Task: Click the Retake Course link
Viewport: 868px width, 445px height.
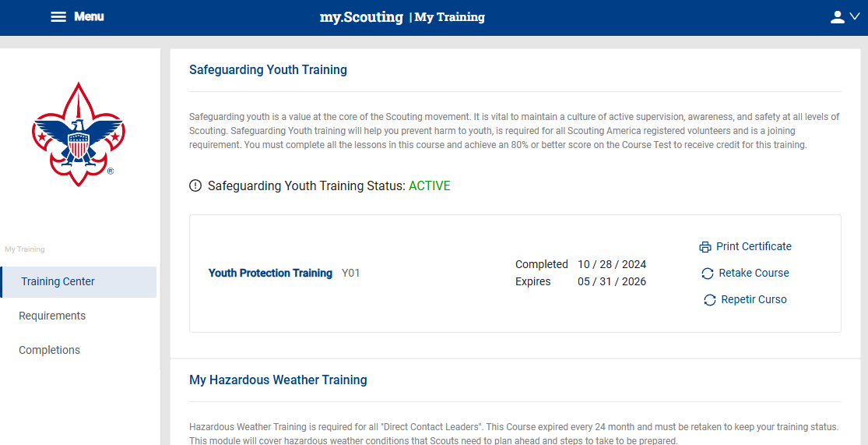Action: 754,274
